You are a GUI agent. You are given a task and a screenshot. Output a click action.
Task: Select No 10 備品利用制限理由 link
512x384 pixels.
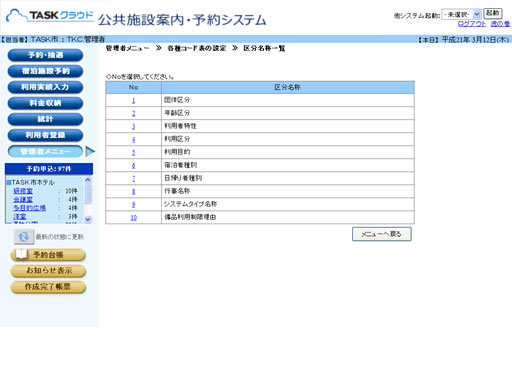click(x=134, y=218)
